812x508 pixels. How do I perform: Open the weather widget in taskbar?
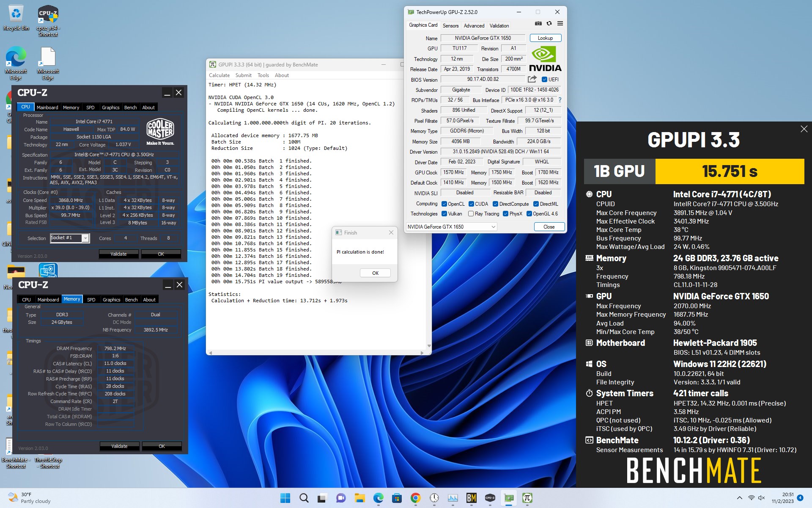click(30, 498)
